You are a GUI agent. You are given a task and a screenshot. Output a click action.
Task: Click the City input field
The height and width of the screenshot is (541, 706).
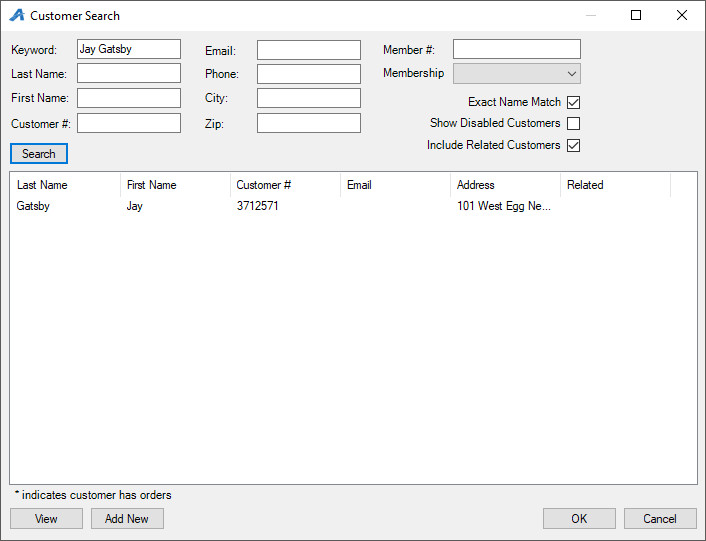point(309,98)
